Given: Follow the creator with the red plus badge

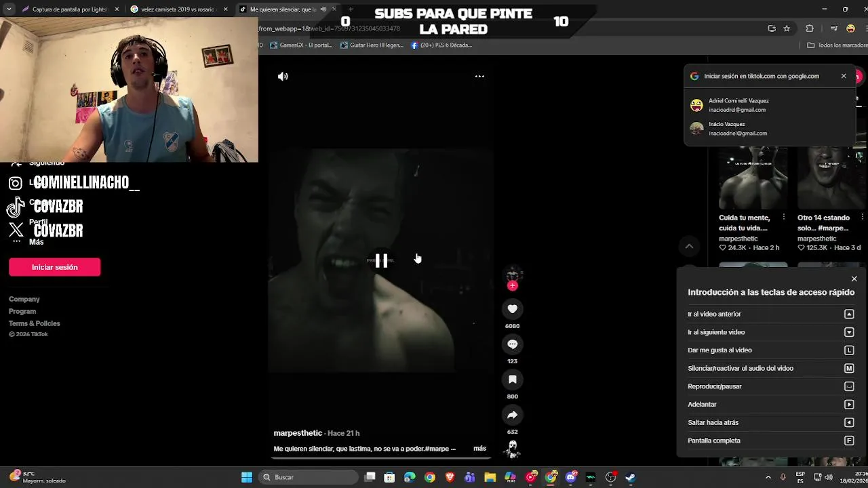Looking at the screenshot, I should 512,286.
